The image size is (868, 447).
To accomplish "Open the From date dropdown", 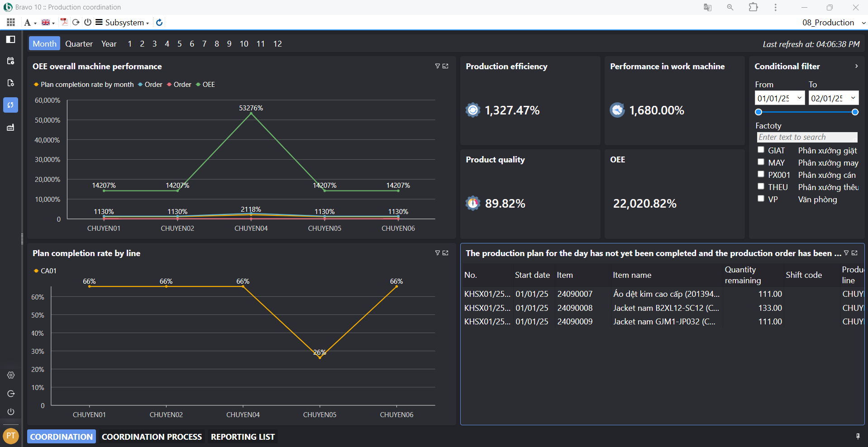I will tap(799, 98).
